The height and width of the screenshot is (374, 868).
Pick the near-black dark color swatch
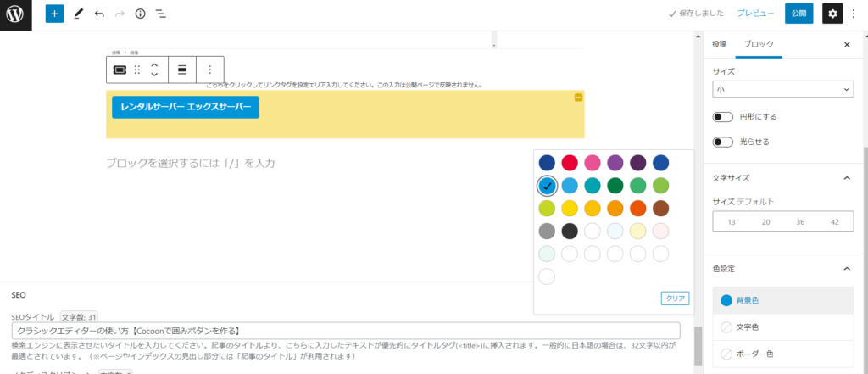point(570,231)
